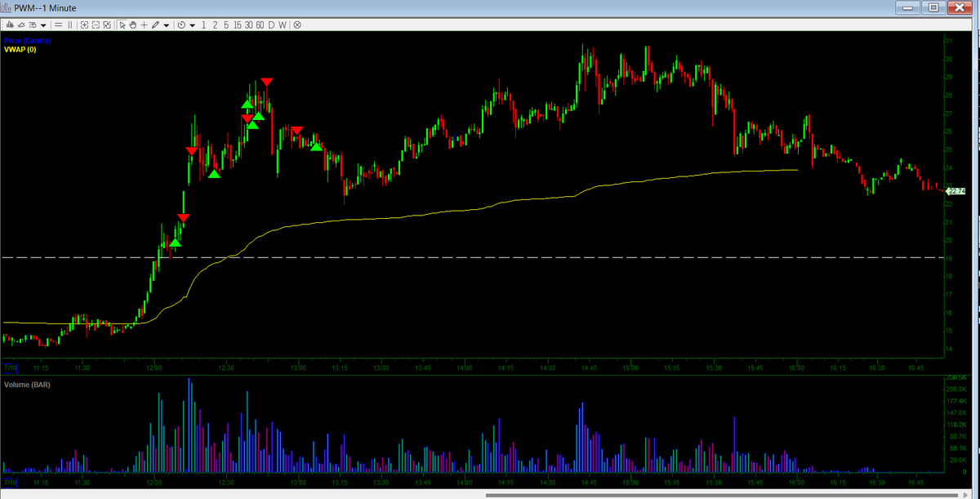Switch to 1 minute interval
The image size is (980, 499).
click(203, 25)
